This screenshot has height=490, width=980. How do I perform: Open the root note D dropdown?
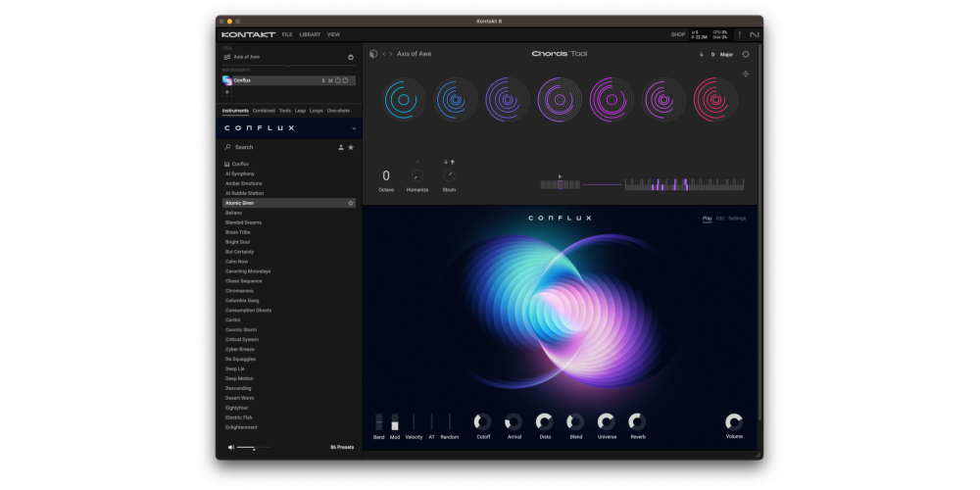[x=712, y=55]
